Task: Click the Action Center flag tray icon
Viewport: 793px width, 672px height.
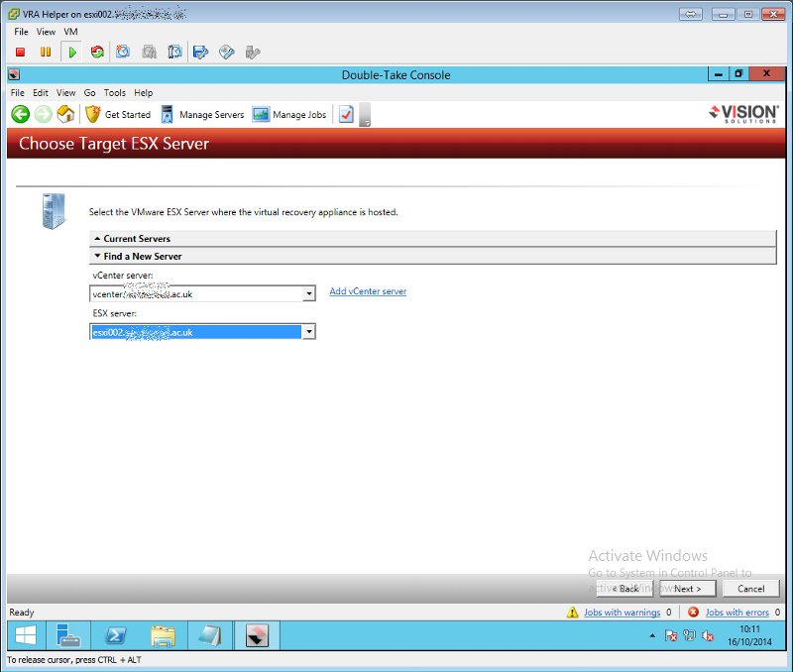Action: coord(671,635)
